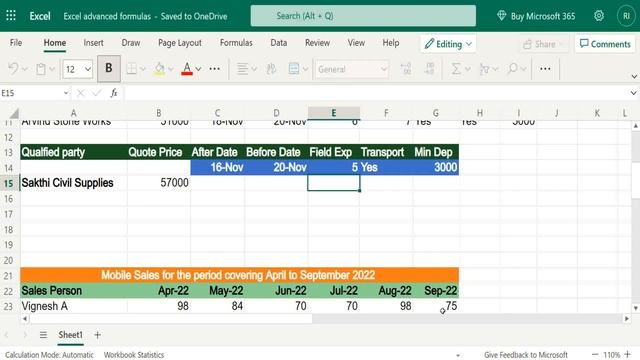Click the AutoSum sigma icon
640x360 pixels.
point(456,69)
